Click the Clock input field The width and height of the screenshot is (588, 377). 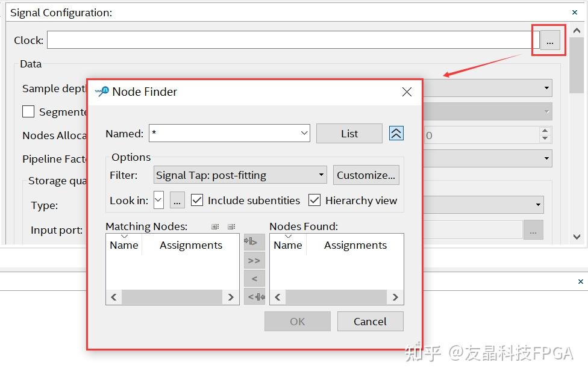(x=293, y=40)
